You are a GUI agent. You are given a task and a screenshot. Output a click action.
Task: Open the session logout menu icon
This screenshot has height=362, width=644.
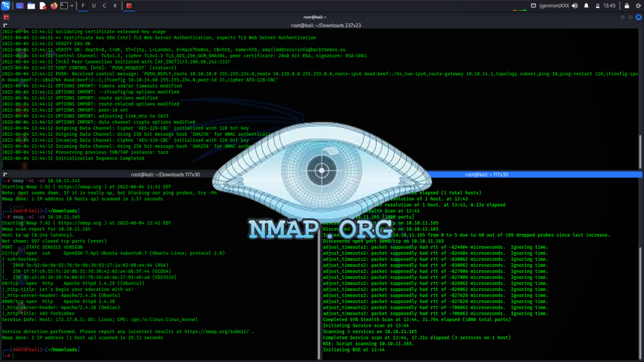coord(640,5)
